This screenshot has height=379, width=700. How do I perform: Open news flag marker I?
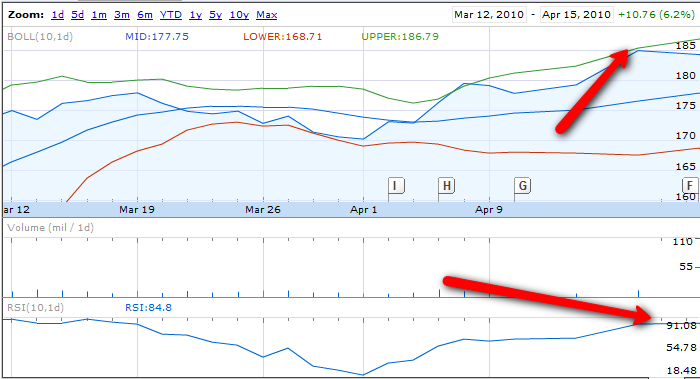(x=396, y=185)
